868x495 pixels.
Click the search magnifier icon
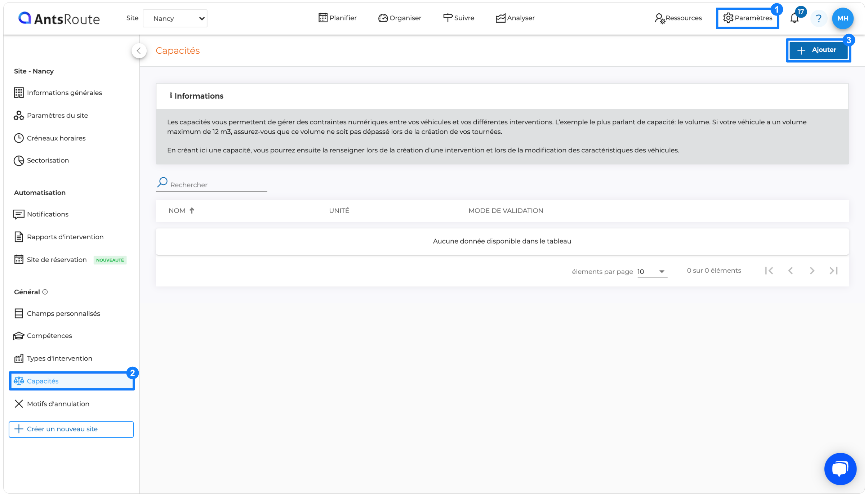162,182
